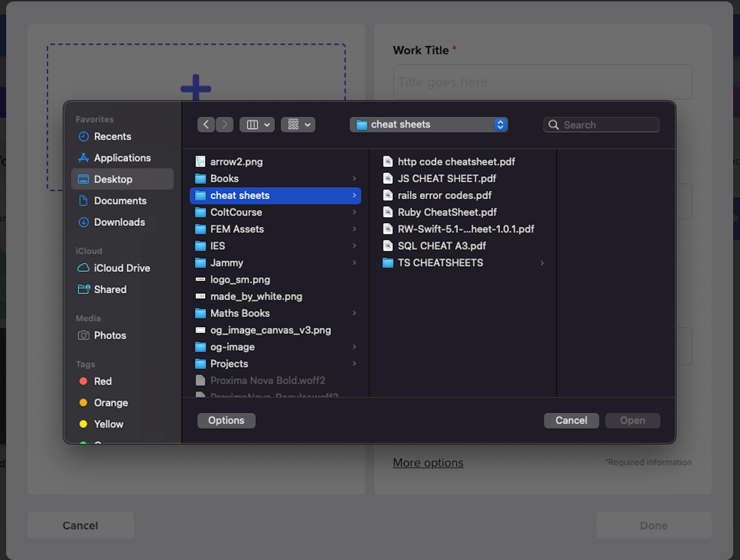Image resolution: width=740 pixels, height=560 pixels.
Task: Open Photos under Media
Action: click(x=110, y=335)
